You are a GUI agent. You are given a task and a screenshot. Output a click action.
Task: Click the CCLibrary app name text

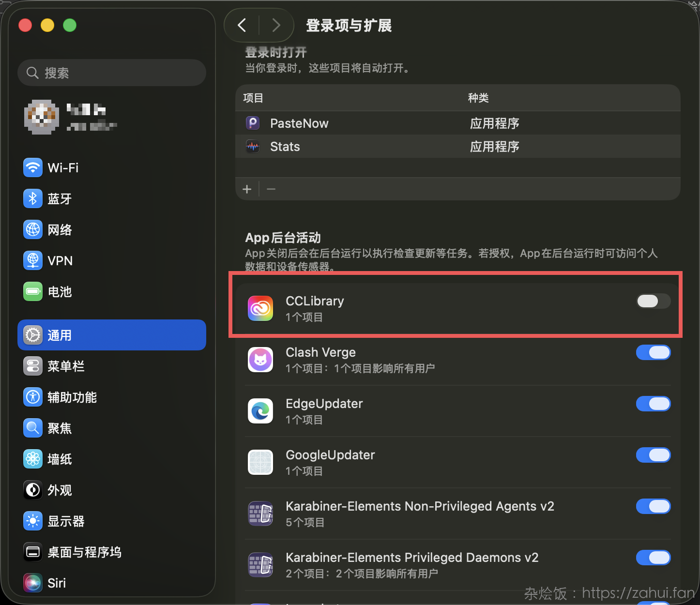coord(315,301)
